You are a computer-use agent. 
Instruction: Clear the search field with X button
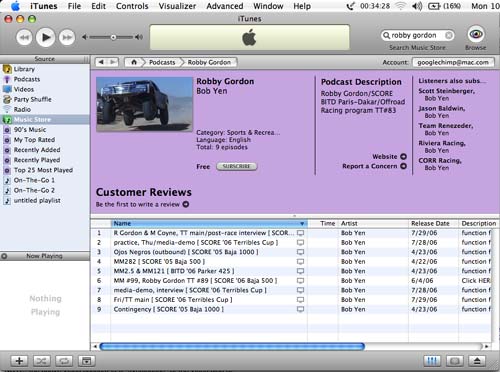pos(449,35)
